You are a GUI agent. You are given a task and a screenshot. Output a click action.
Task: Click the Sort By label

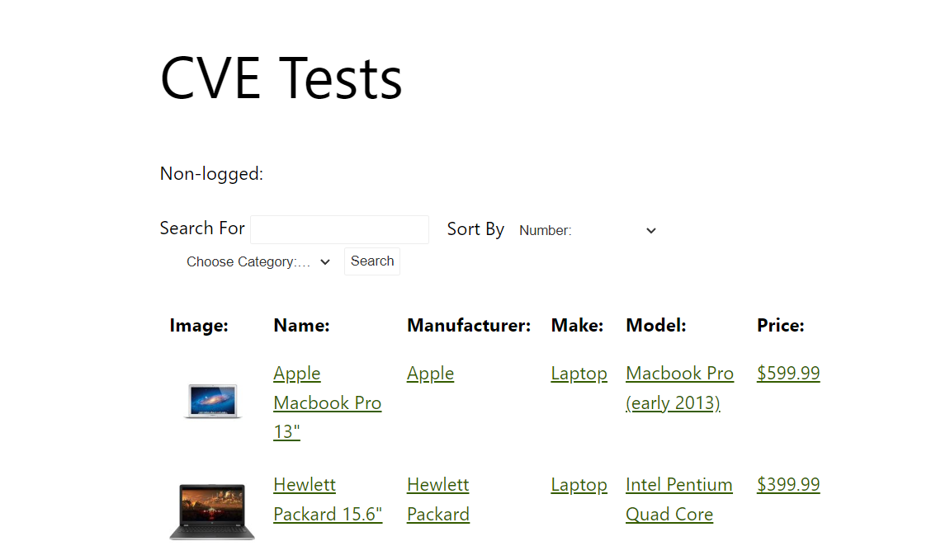point(475,229)
